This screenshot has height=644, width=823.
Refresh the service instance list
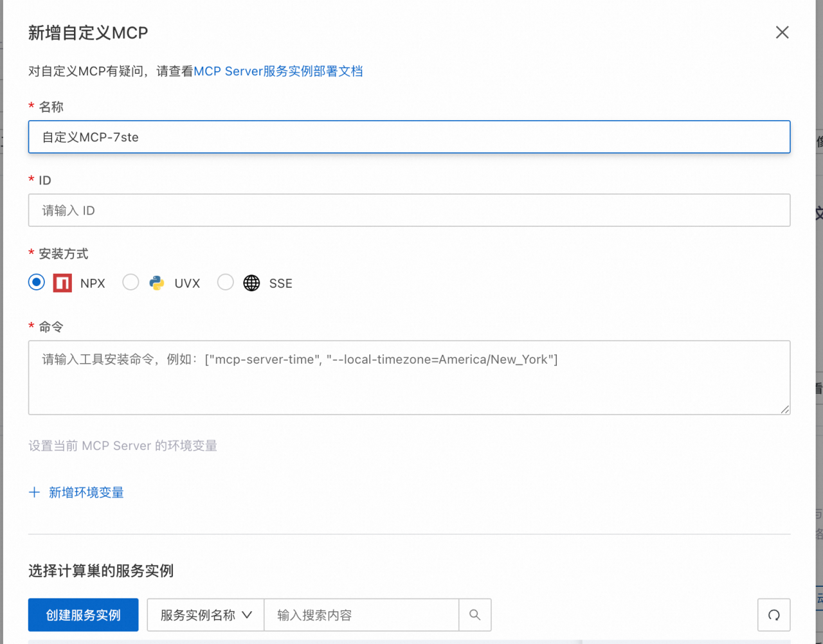pos(773,615)
